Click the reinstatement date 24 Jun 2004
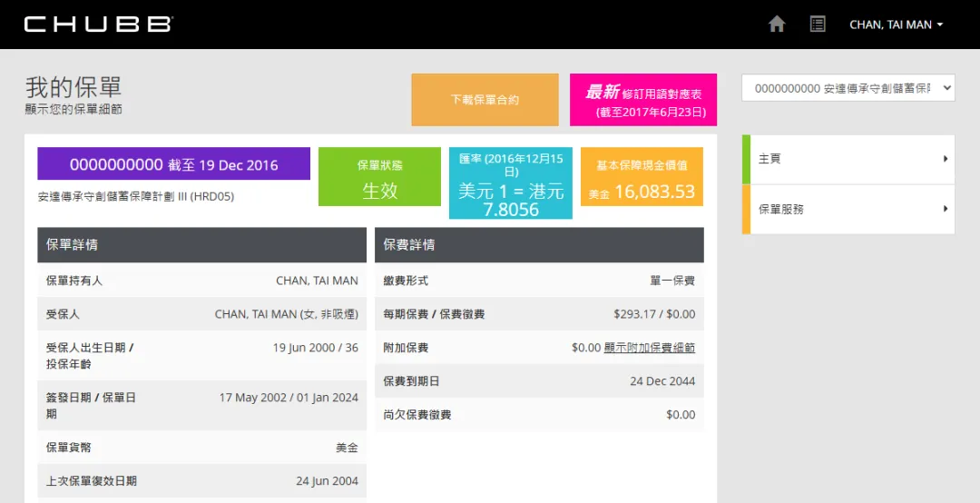 pos(327,481)
